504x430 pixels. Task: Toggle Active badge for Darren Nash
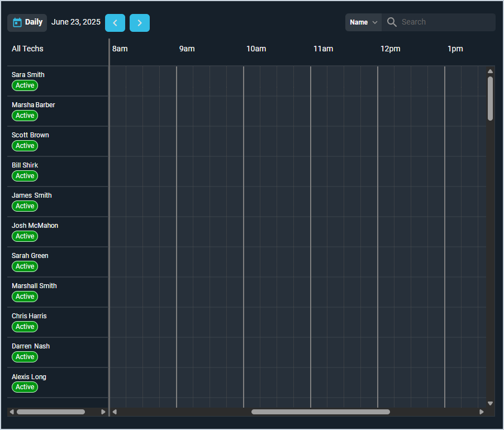pyautogui.click(x=25, y=357)
